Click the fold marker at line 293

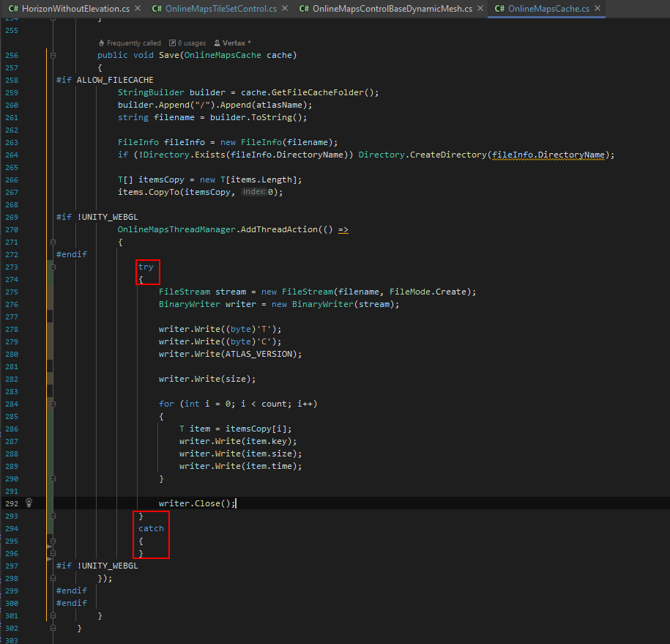(x=53, y=516)
